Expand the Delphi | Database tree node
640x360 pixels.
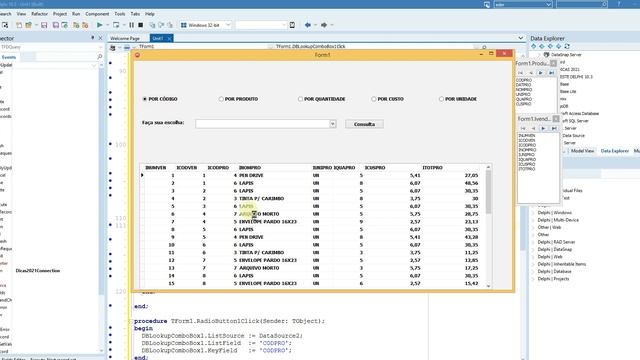click(533, 271)
